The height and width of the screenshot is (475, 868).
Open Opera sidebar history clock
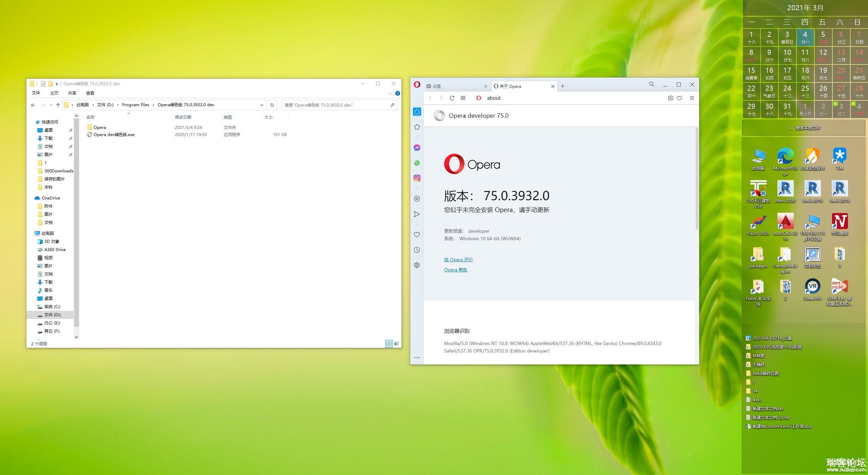pyautogui.click(x=417, y=250)
